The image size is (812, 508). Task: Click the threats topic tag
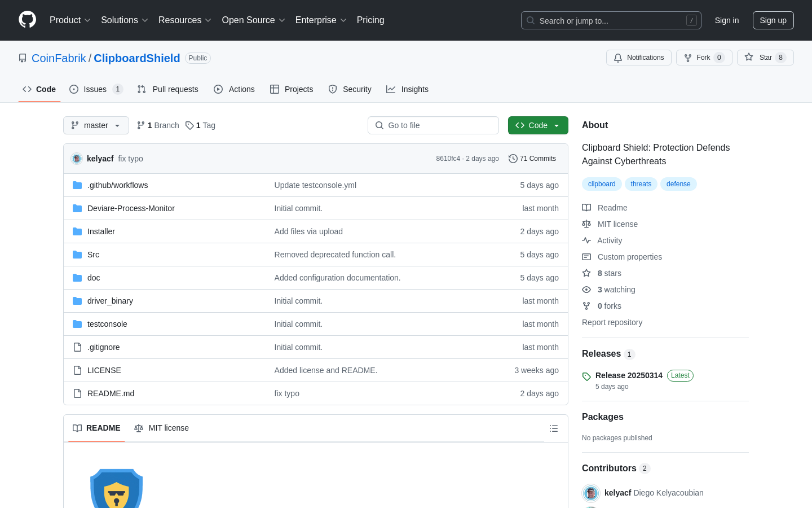(641, 184)
